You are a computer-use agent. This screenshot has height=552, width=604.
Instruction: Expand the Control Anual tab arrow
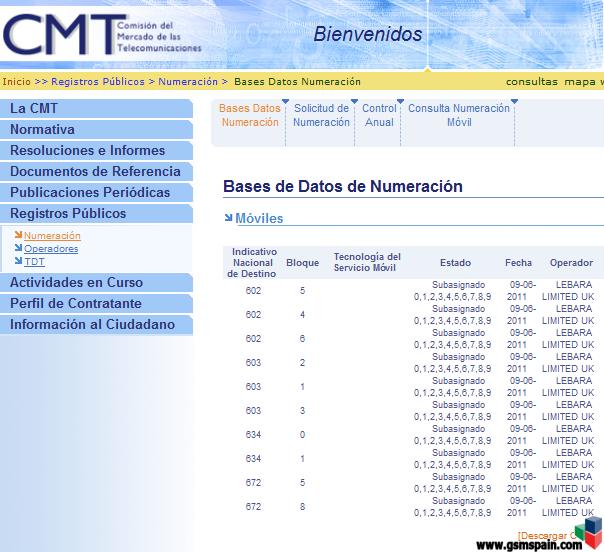(400, 101)
